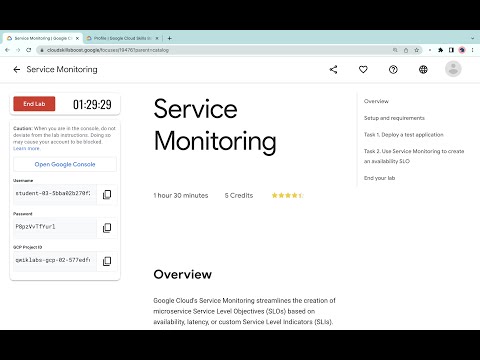Click Open Google Console button
This screenshot has width=480, height=360.
(x=65, y=164)
